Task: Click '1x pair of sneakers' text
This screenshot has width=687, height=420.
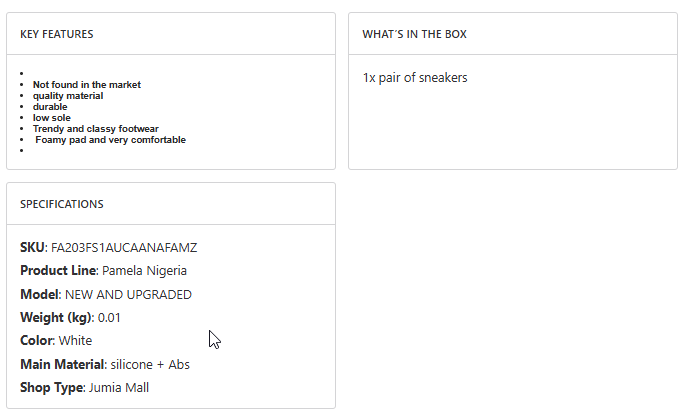Action: [x=414, y=78]
